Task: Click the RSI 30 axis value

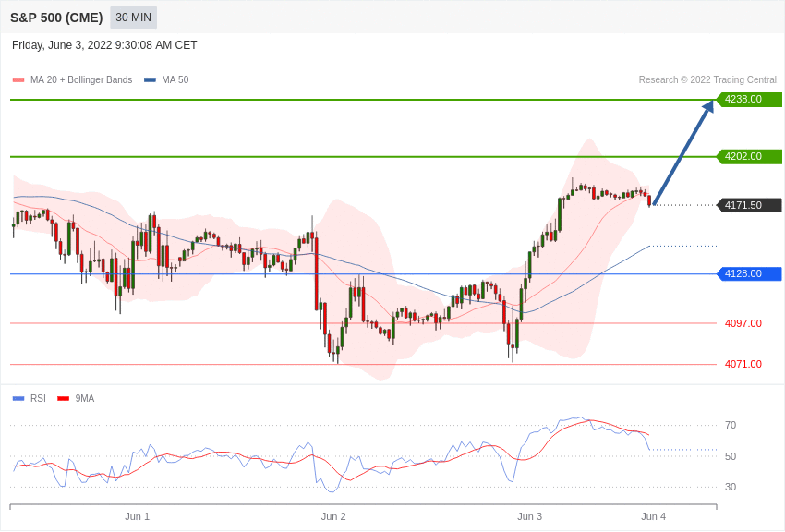Action: (x=731, y=487)
